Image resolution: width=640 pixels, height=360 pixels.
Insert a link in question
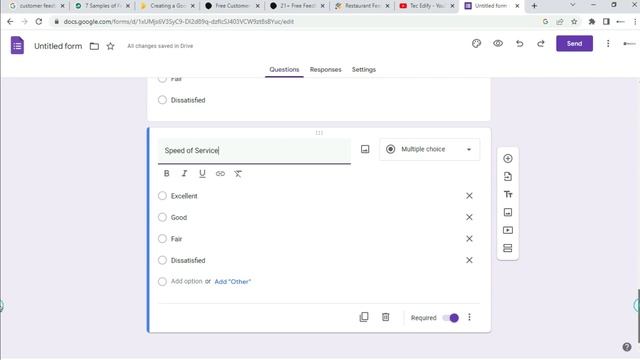(220, 173)
